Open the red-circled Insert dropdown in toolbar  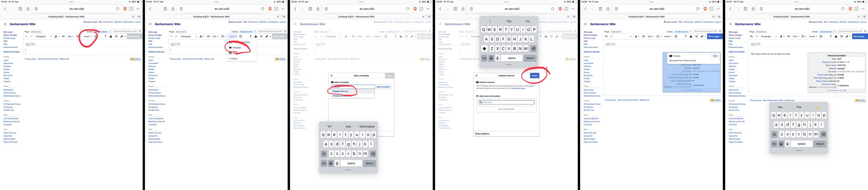tap(88, 36)
